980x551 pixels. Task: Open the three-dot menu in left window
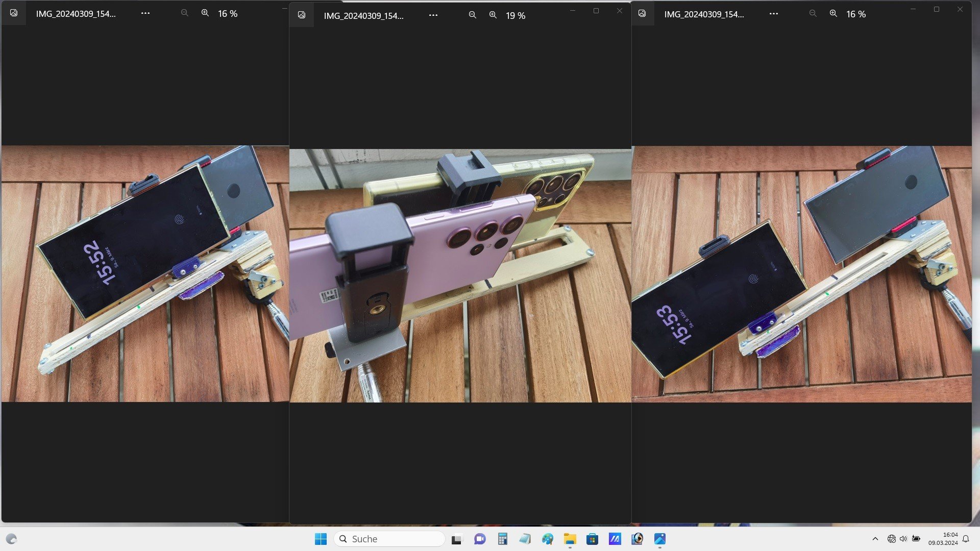[145, 13]
